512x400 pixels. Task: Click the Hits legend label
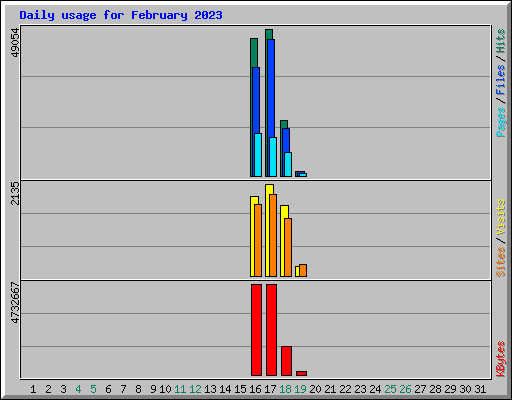click(x=501, y=41)
